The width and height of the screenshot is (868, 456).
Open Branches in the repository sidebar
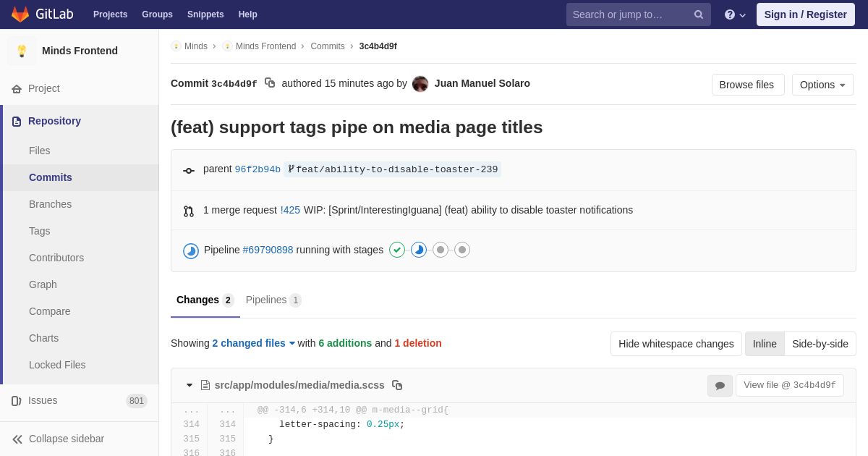pyautogui.click(x=81, y=204)
